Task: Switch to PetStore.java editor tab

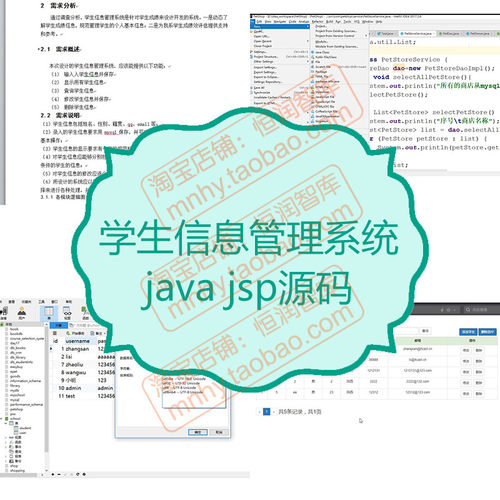Action: (x=478, y=34)
